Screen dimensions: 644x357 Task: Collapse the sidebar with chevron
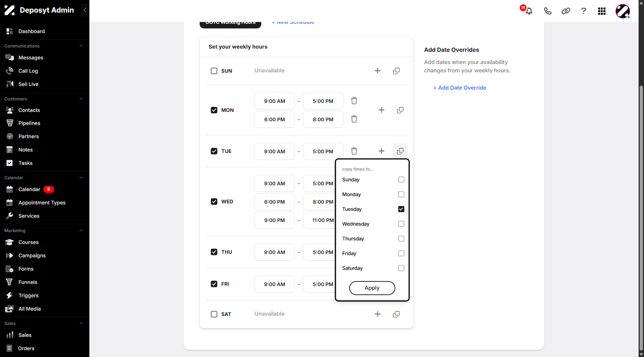(85, 10)
